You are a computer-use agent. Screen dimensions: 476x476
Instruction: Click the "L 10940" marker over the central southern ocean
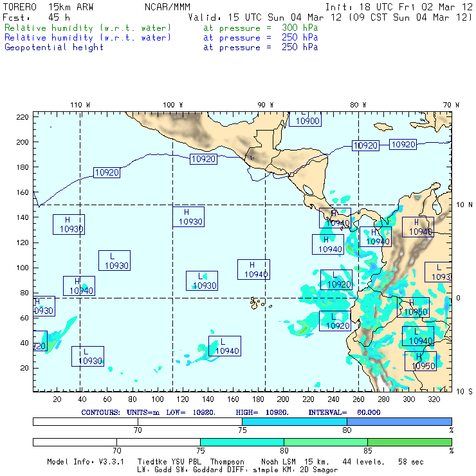224,346
